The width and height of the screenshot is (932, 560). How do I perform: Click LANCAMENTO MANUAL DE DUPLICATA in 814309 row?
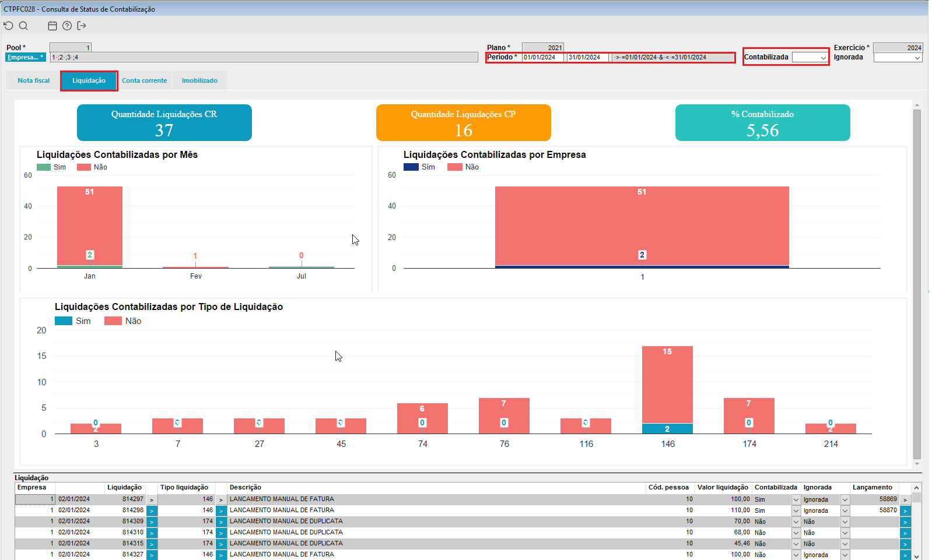[x=286, y=522]
